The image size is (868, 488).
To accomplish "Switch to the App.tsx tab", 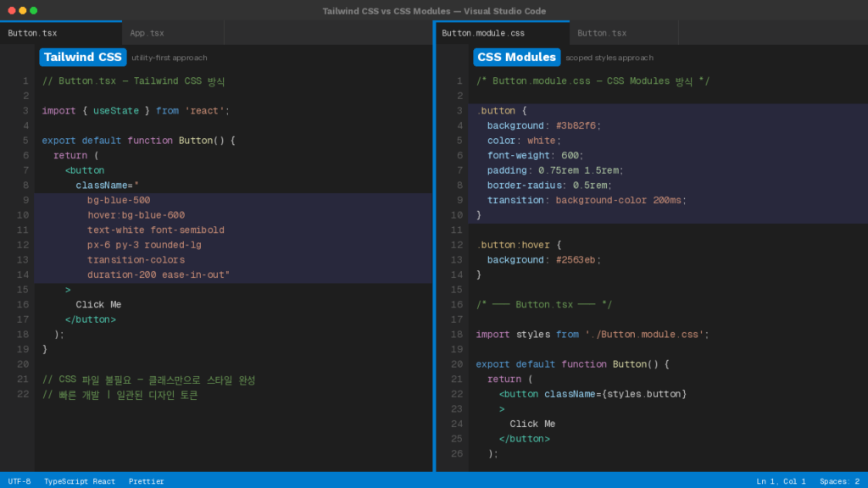I will 147,32.
